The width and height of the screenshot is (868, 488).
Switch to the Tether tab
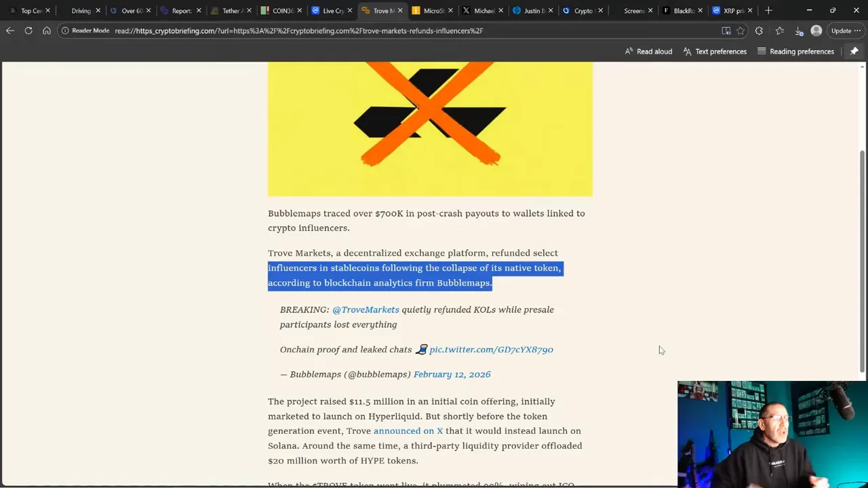click(233, 10)
